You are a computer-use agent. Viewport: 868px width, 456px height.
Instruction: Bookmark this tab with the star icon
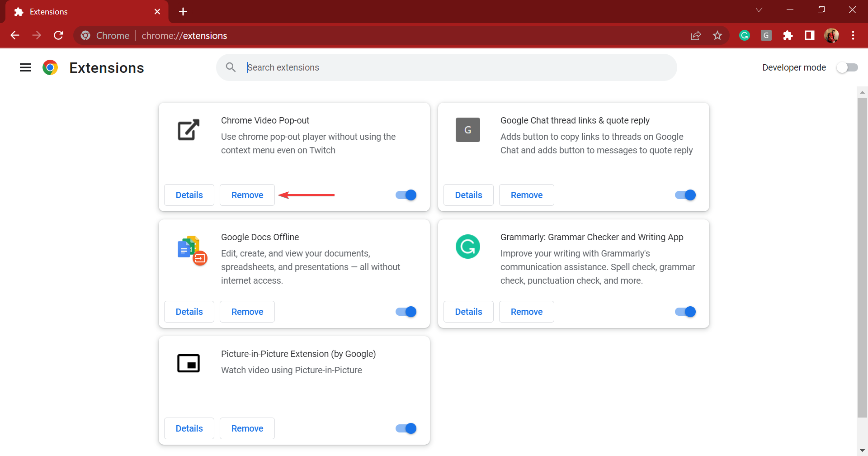coord(717,35)
